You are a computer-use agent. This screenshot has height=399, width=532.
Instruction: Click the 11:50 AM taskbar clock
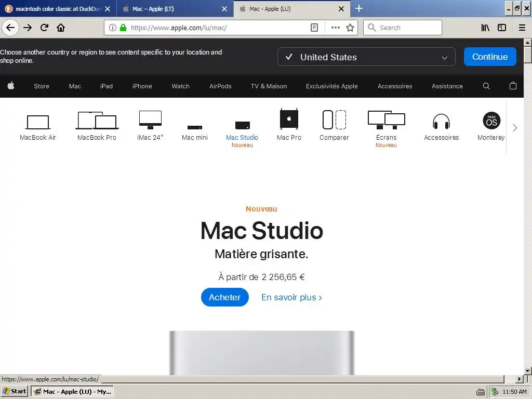pos(514,392)
